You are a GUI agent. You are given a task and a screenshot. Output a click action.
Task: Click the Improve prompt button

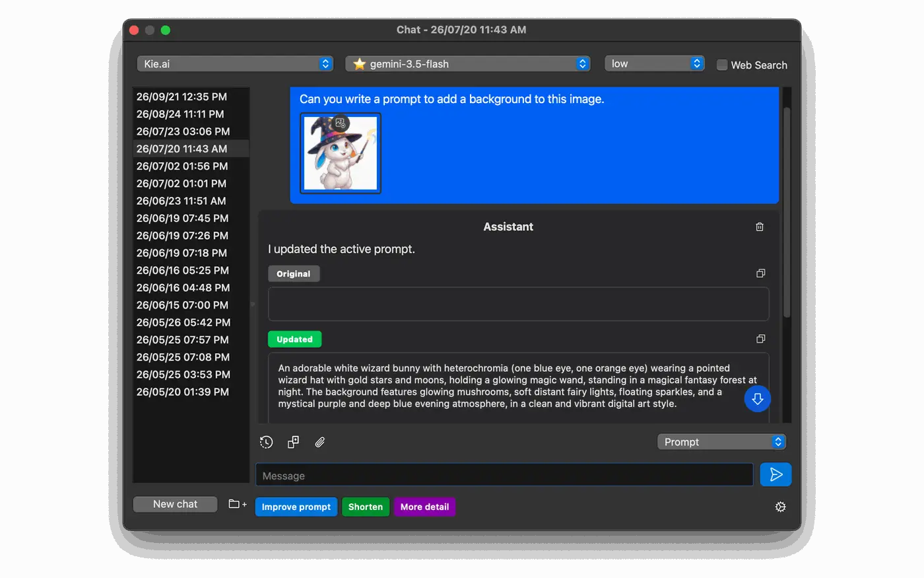[x=296, y=507]
